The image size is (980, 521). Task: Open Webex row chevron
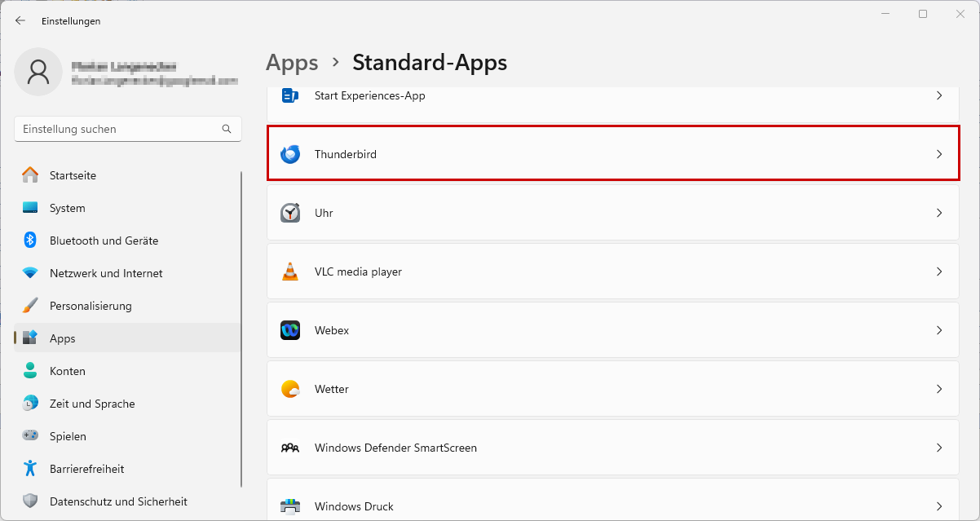coord(939,330)
